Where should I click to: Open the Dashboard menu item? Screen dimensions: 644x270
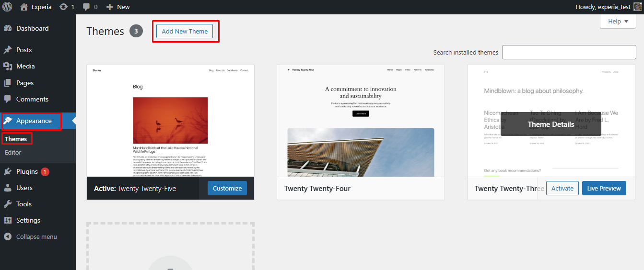[32, 28]
